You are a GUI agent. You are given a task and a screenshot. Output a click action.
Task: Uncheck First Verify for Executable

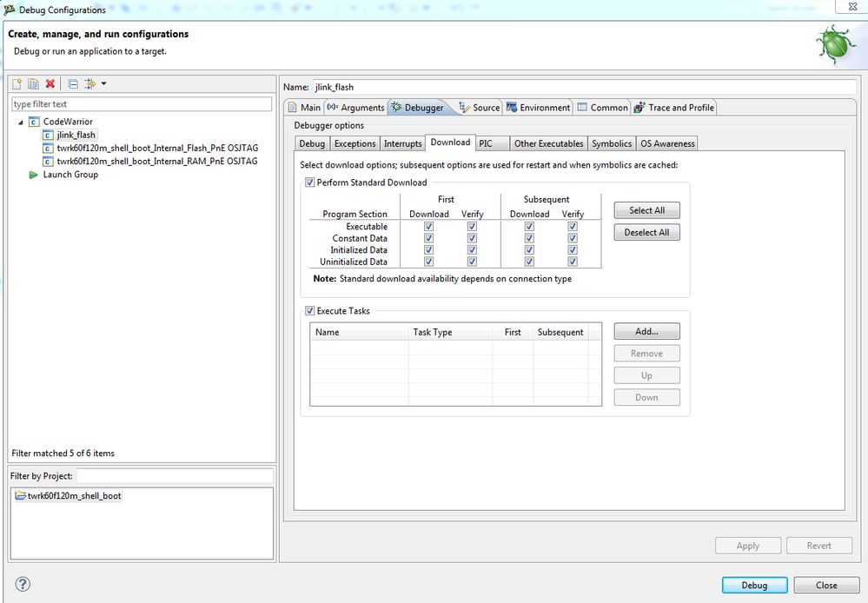(472, 227)
